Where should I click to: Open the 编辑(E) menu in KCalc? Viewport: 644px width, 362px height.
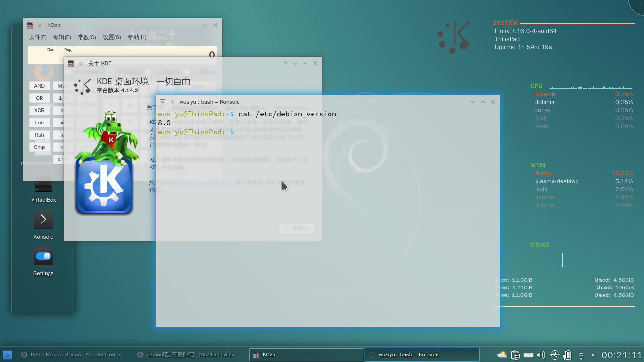click(x=62, y=37)
